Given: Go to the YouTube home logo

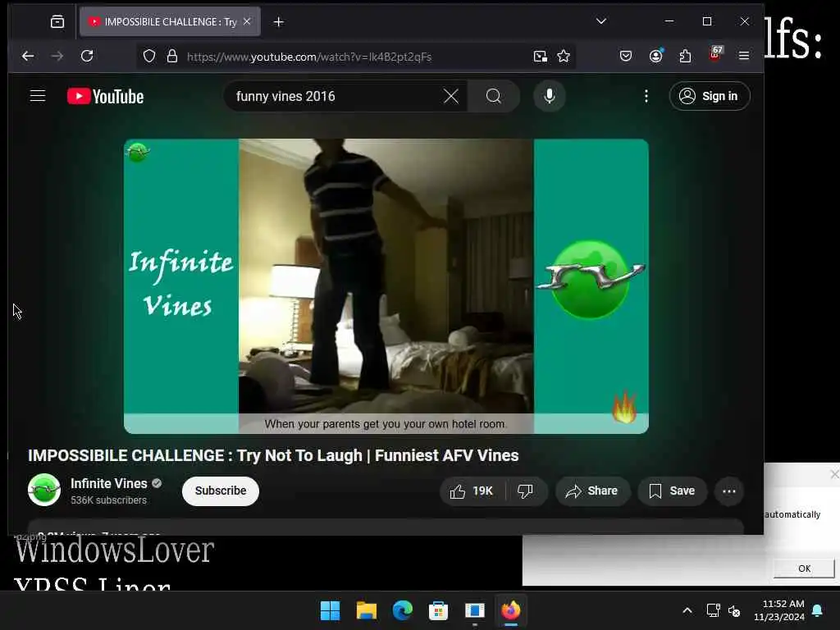Looking at the screenshot, I should (x=106, y=97).
